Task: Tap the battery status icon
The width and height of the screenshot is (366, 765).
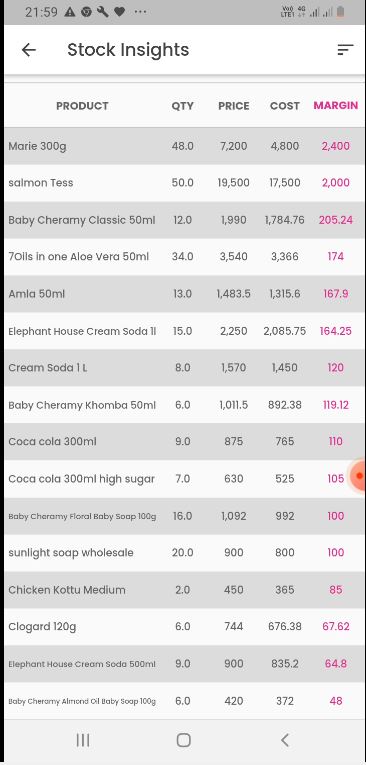Action: coord(341,12)
